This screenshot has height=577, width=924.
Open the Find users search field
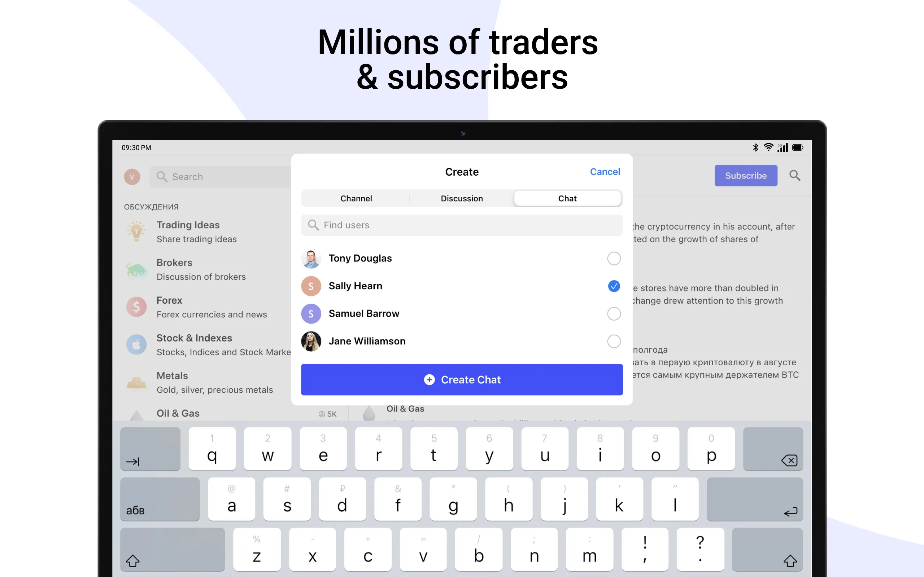pyautogui.click(x=461, y=225)
